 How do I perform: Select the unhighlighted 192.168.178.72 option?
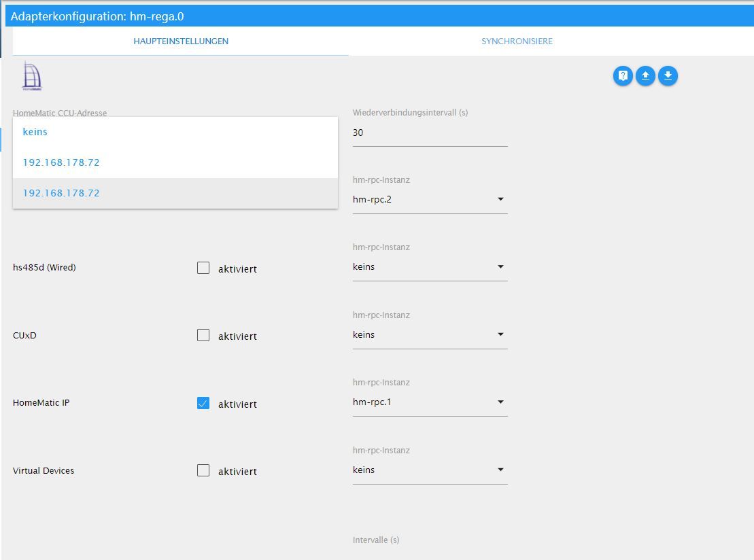pos(175,162)
